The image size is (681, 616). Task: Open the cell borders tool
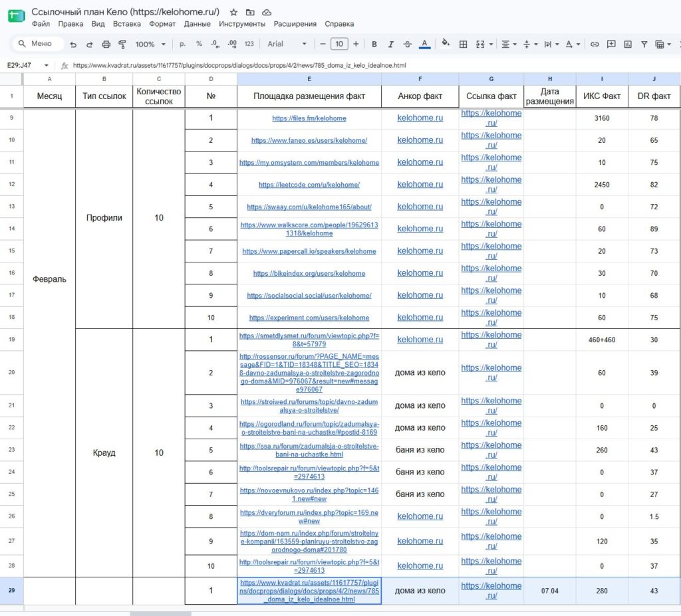464,44
